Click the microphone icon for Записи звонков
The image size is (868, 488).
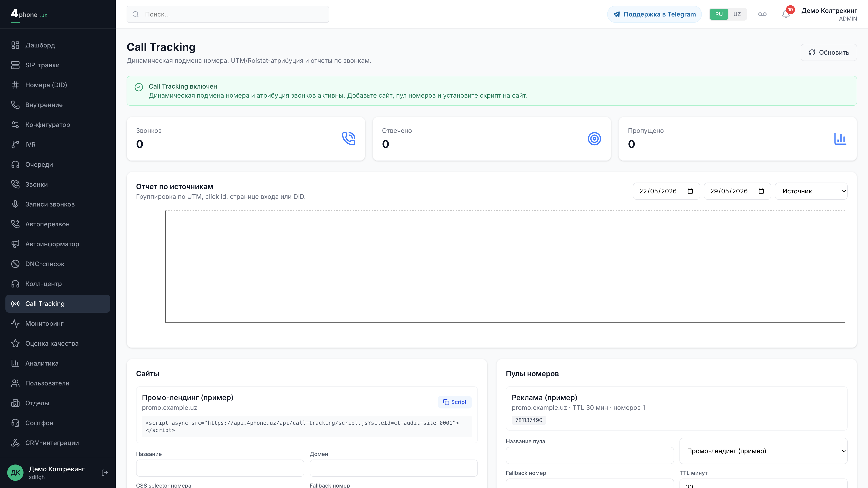click(15, 204)
